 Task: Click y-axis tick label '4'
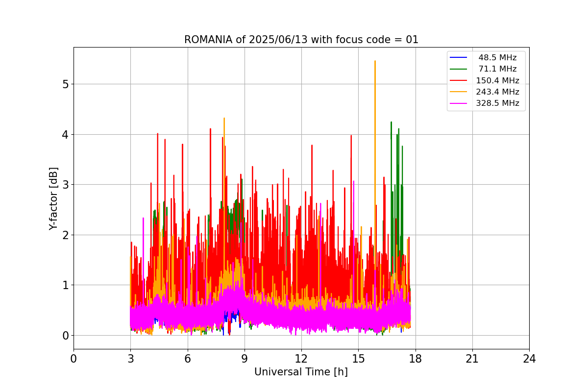65,134
